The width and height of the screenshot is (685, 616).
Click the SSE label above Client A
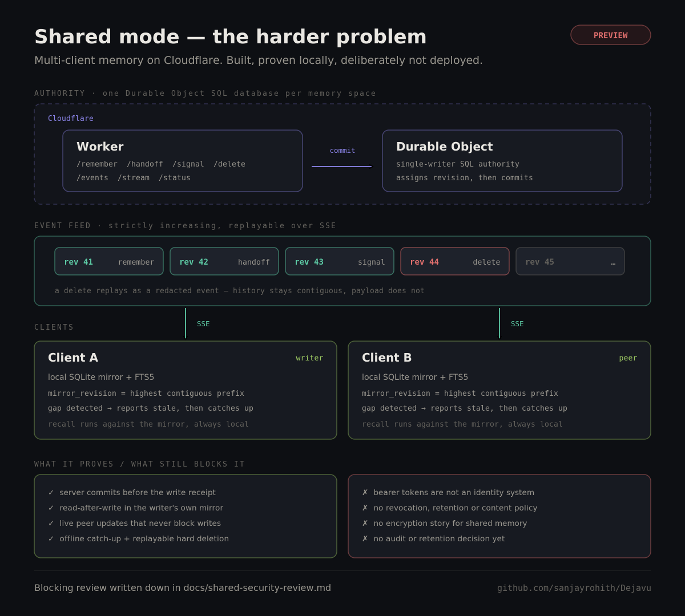click(203, 324)
